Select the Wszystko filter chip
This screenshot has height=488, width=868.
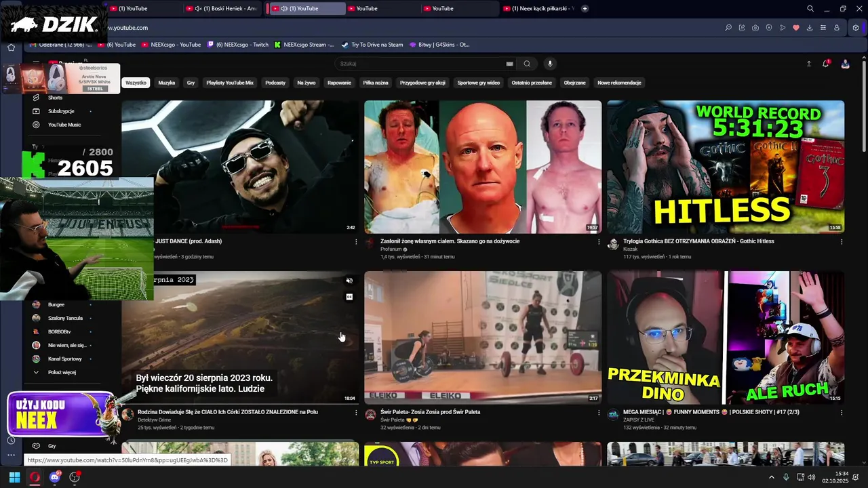coord(136,83)
